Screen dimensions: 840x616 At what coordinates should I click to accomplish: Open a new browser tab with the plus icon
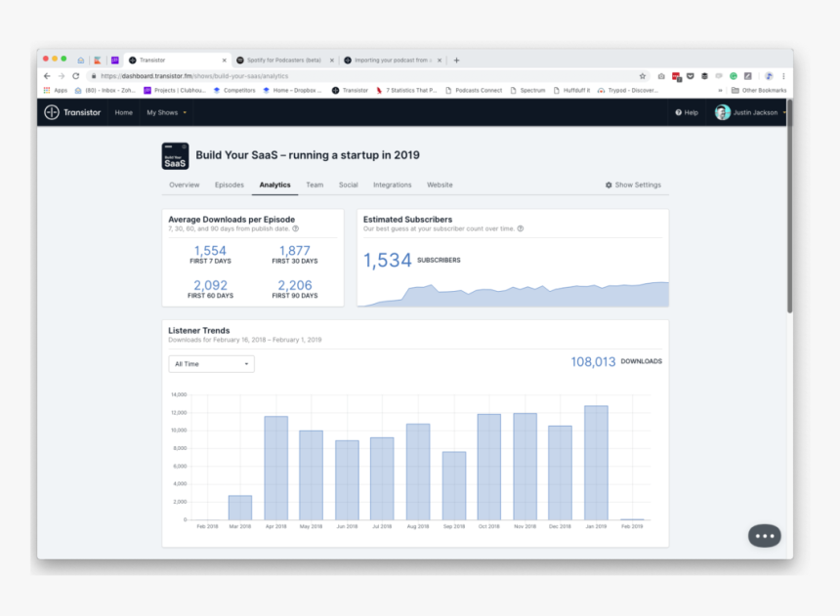[456, 60]
